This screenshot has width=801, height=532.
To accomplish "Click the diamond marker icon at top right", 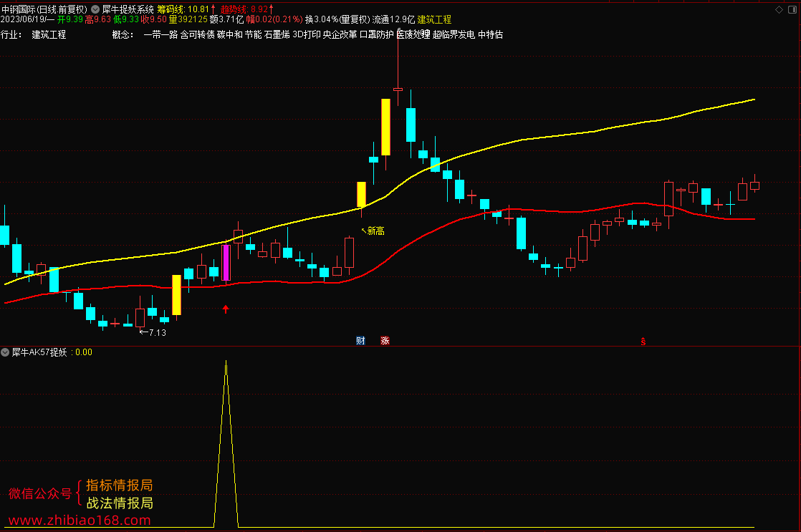I will [x=779, y=10].
